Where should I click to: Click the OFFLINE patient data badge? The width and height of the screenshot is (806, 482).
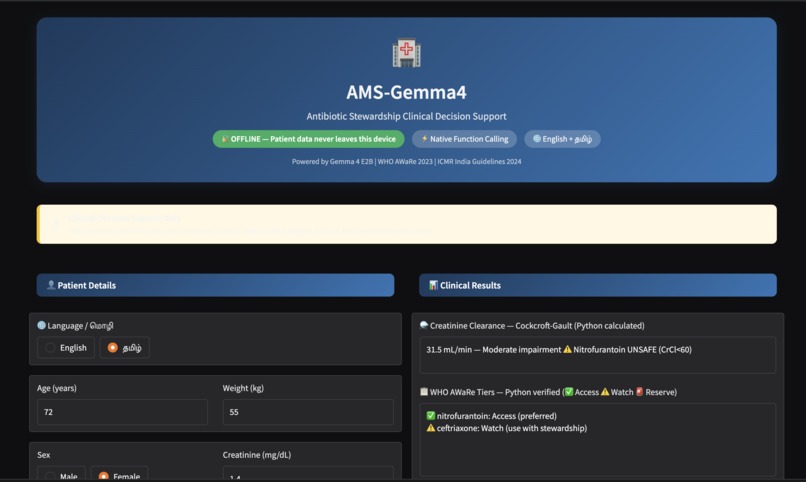click(x=308, y=139)
